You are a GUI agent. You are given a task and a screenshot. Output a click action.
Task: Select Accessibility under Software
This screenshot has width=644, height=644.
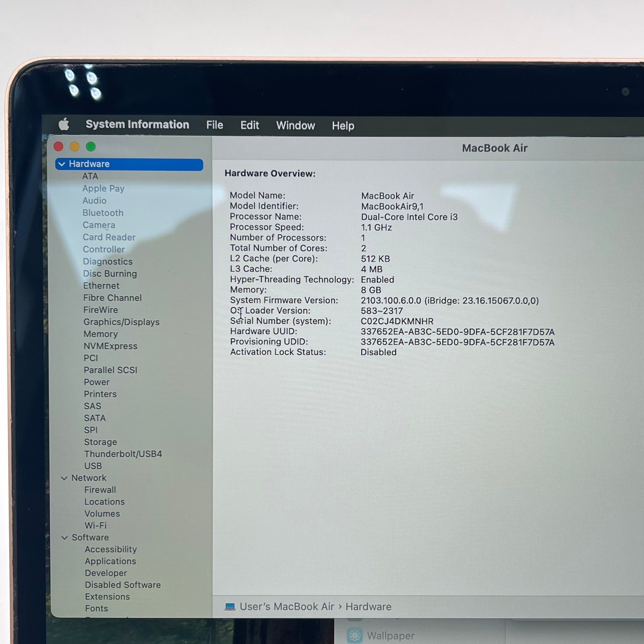click(111, 549)
